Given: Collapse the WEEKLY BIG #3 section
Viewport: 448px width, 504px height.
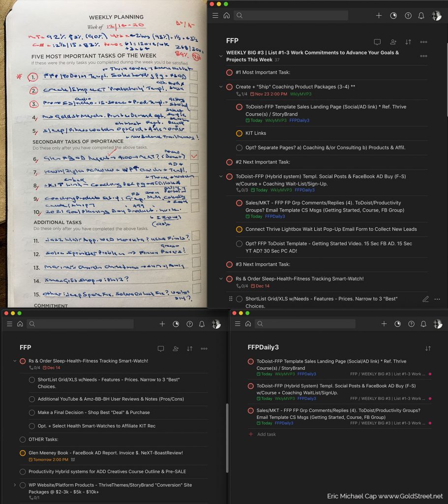Looking at the screenshot, I should (221, 56).
